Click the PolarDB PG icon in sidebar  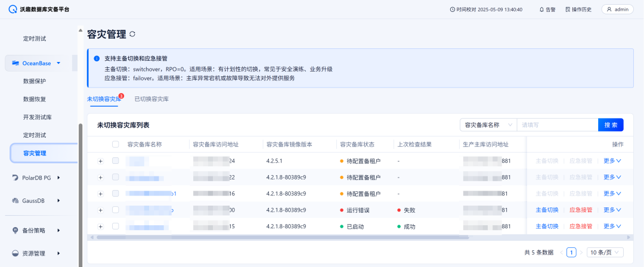15,178
